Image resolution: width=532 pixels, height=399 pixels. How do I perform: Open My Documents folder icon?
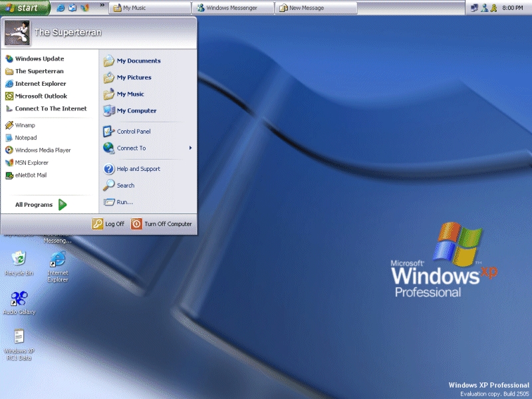pyautogui.click(x=109, y=61)
